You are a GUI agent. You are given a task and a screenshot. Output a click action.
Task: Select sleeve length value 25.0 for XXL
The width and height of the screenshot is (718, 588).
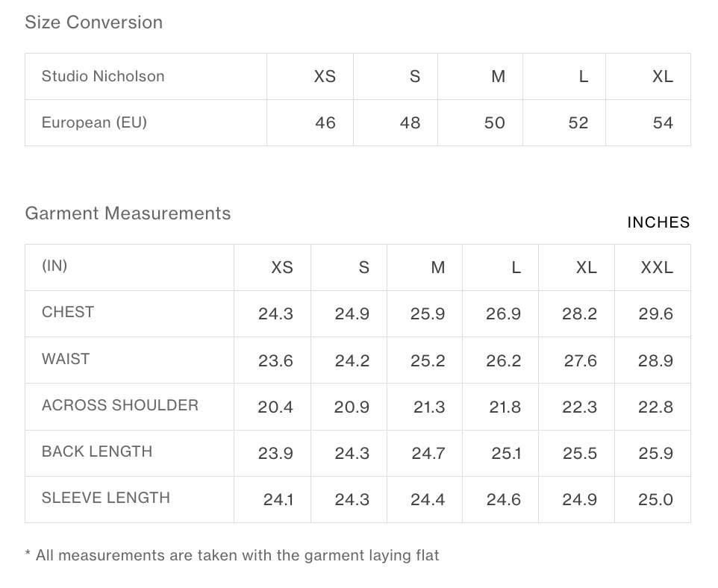(x=656, y=500)
